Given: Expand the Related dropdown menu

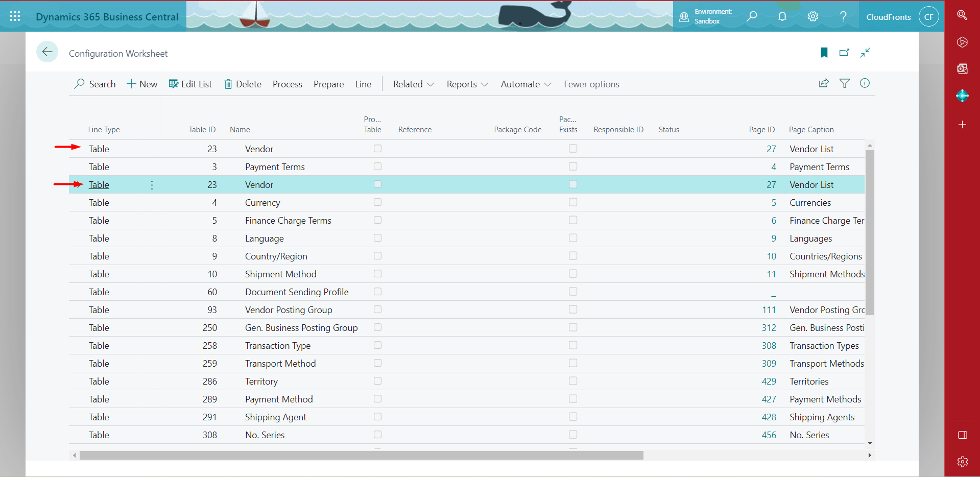Looking at the screenshot, I should click(413, 84).
